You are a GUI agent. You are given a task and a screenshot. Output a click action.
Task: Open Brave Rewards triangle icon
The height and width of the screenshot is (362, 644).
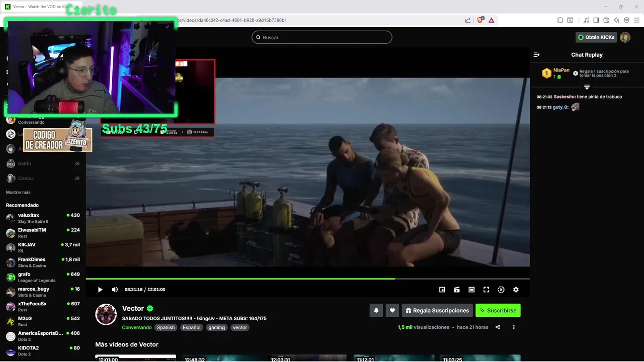pyautogui.click(x=491, y=20)
